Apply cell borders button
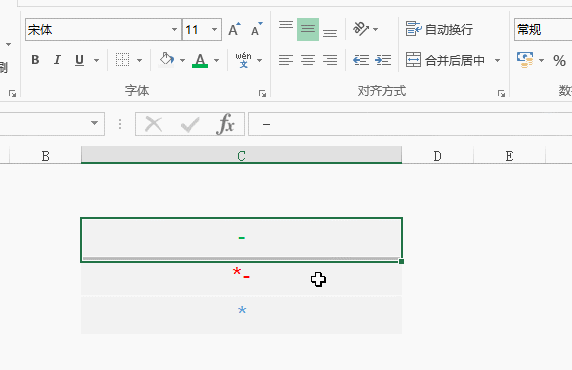 pos(123,60)
